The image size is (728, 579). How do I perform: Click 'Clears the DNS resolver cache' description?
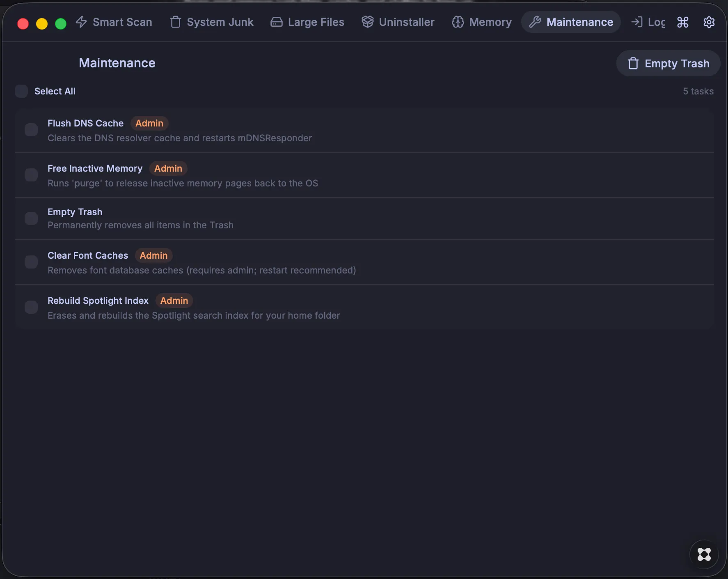180,138
